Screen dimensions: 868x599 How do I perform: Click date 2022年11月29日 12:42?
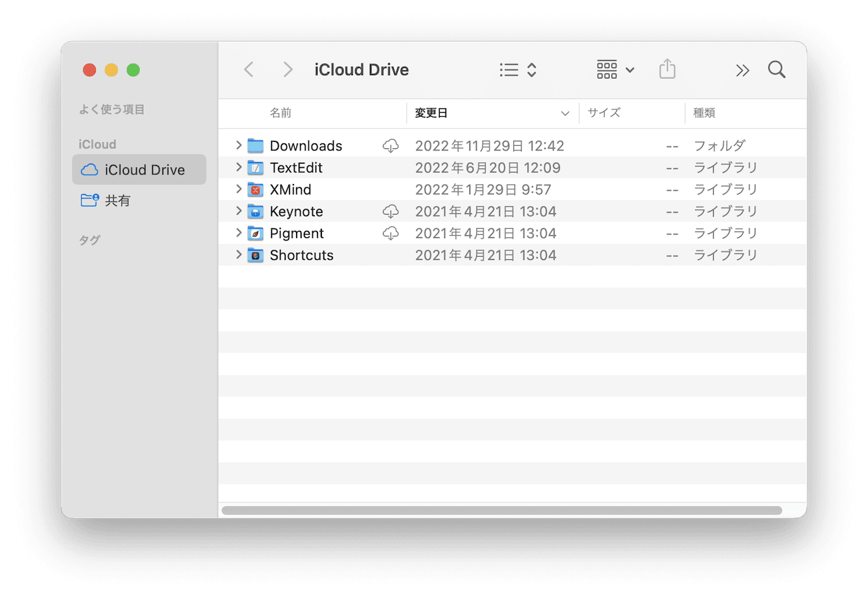490,146
